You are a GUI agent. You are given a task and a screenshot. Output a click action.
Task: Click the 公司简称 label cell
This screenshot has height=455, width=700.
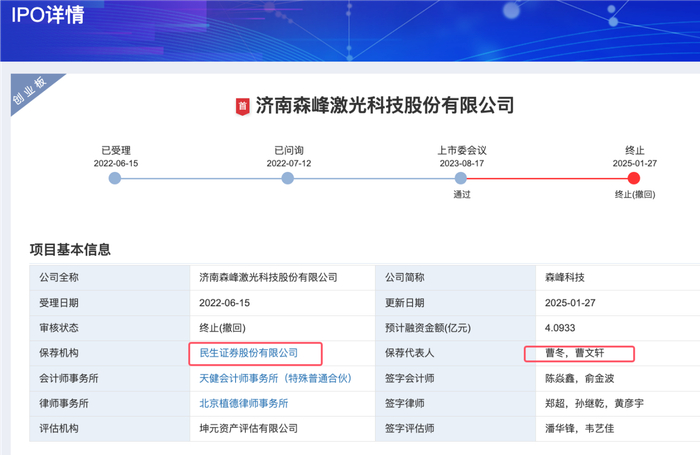pyautogui.click(x=455, y=278)
